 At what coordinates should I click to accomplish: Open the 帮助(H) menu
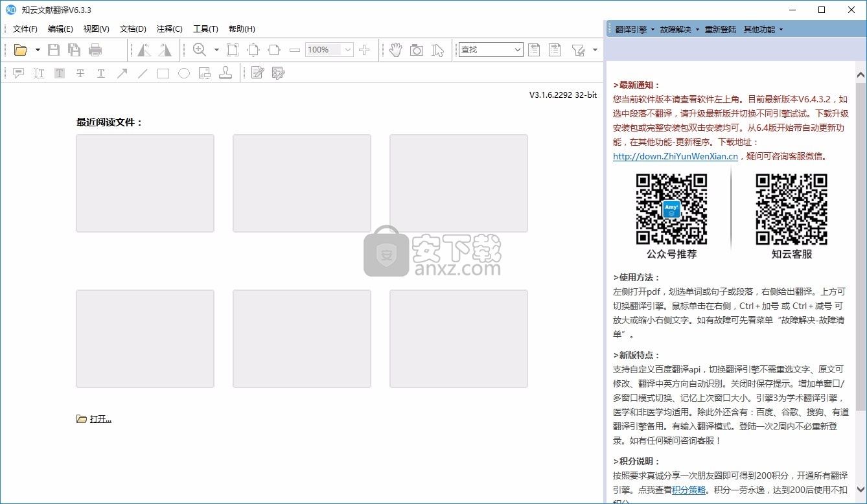(242, 29)
